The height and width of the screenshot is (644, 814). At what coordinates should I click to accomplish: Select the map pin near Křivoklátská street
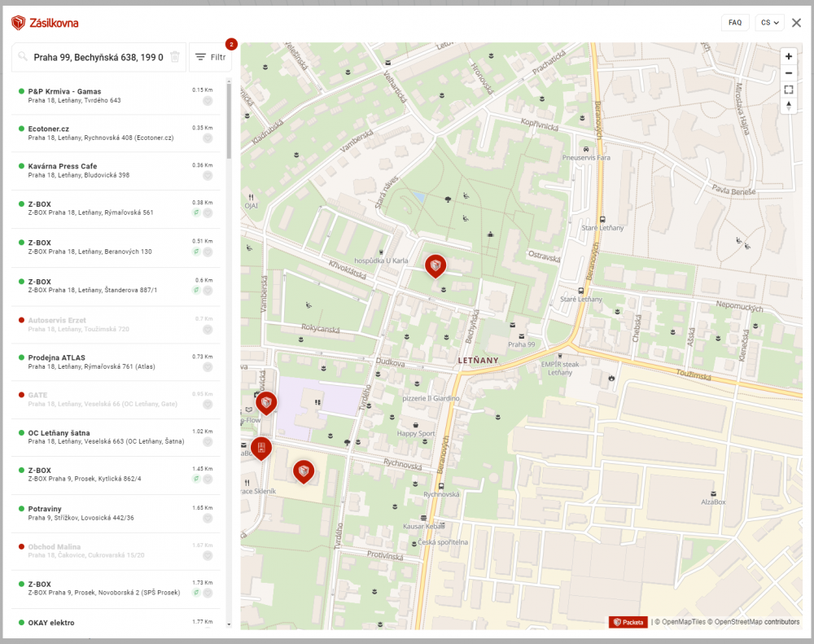(x=435, y=266)
